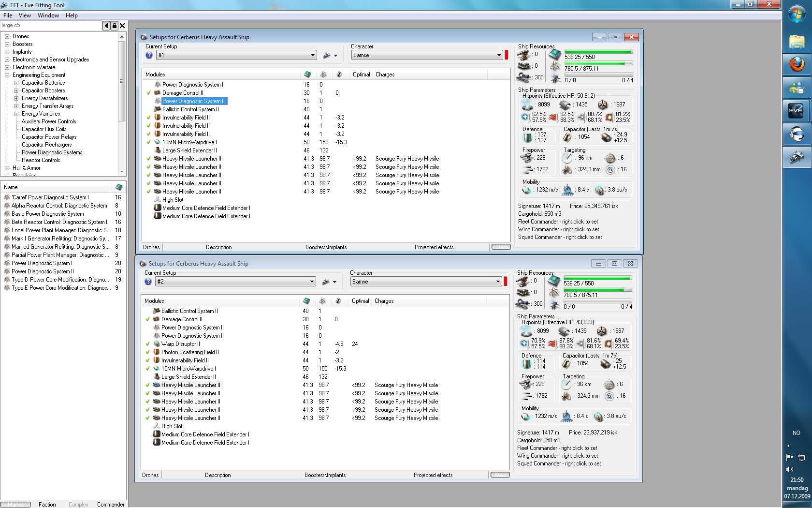Open the EVE icon in the Windows taskbar
This screenshot has width=812, height=508.
[x=797, y=111]
